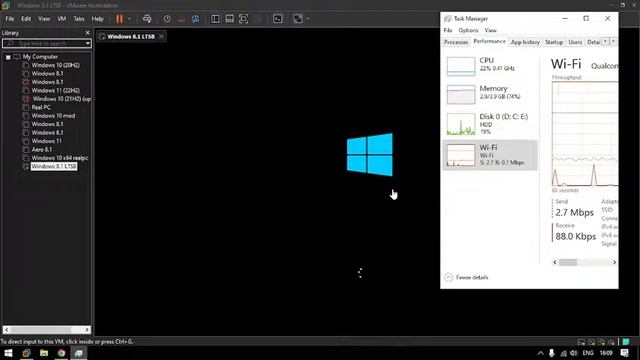Open the snapshot manager

pyautogui.click(x=196, y=19)
